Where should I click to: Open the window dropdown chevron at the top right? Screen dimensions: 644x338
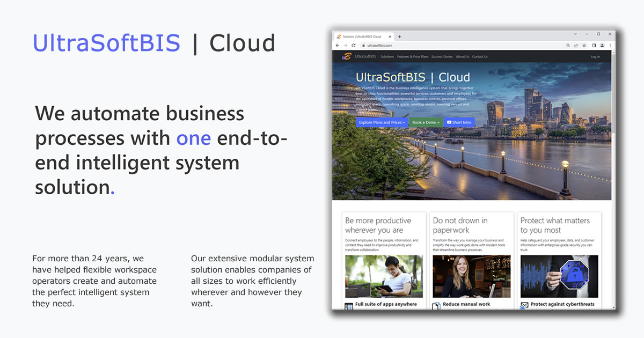(x=574, y=34)
